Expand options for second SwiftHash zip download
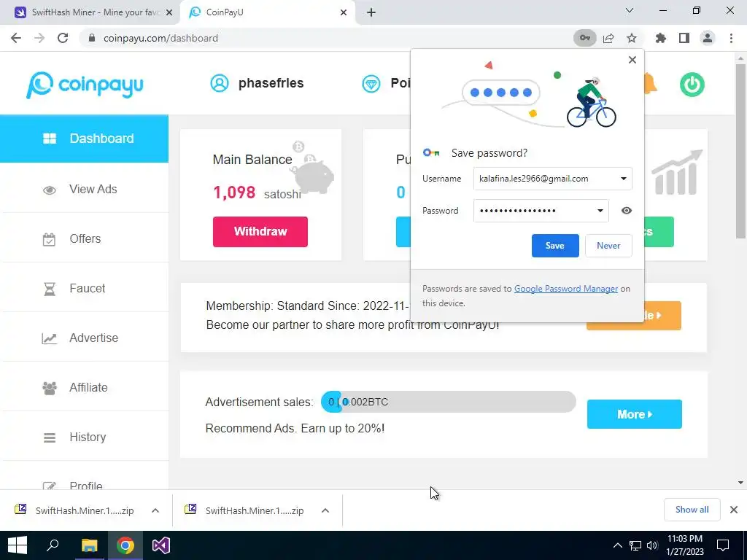The image size is (747, 560). tap(325, 510)
